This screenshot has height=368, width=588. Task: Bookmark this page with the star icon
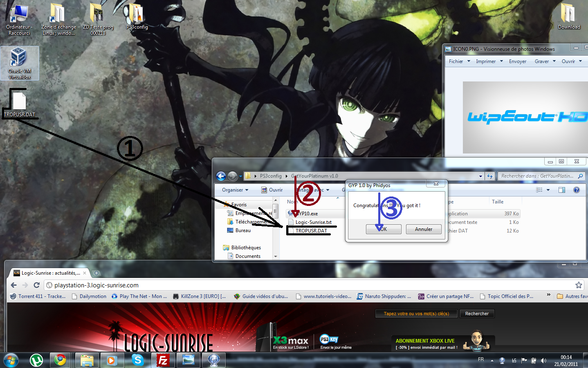click(x=579, y=285)
